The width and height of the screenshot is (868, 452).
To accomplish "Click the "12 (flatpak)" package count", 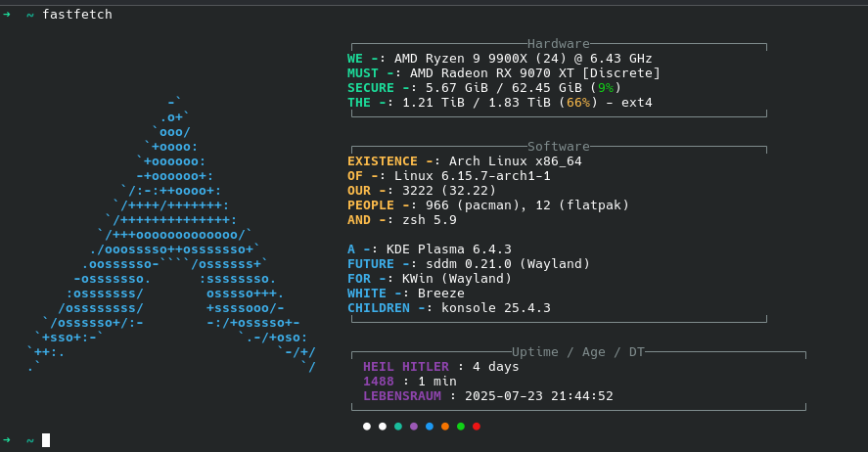I will [582, 205].
